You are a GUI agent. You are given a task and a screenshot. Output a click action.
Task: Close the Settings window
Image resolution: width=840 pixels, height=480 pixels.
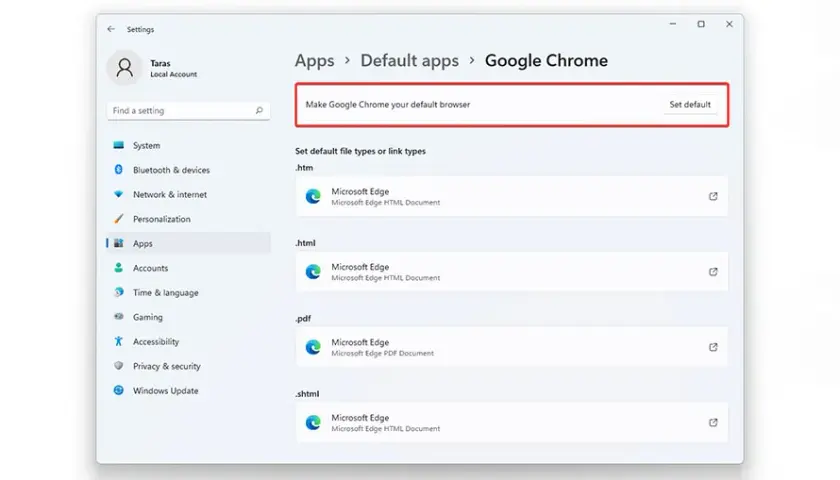729,24
